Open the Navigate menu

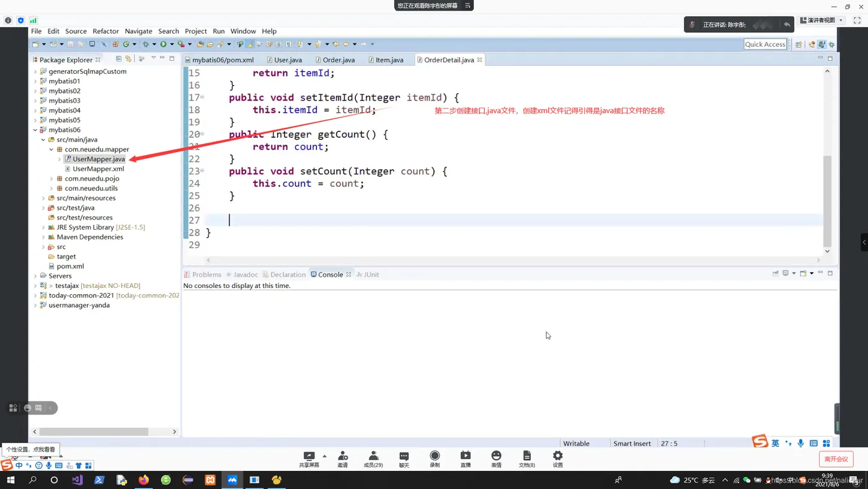pos(138,31)
